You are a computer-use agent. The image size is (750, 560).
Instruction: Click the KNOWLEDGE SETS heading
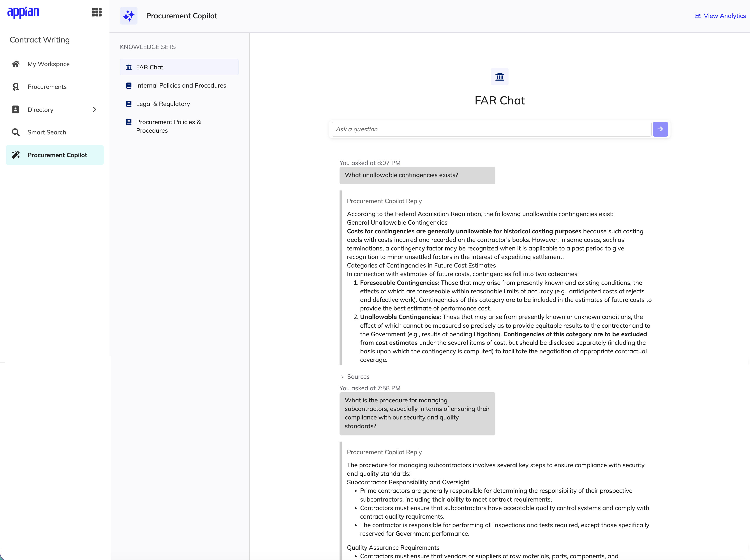pos(148,47)
